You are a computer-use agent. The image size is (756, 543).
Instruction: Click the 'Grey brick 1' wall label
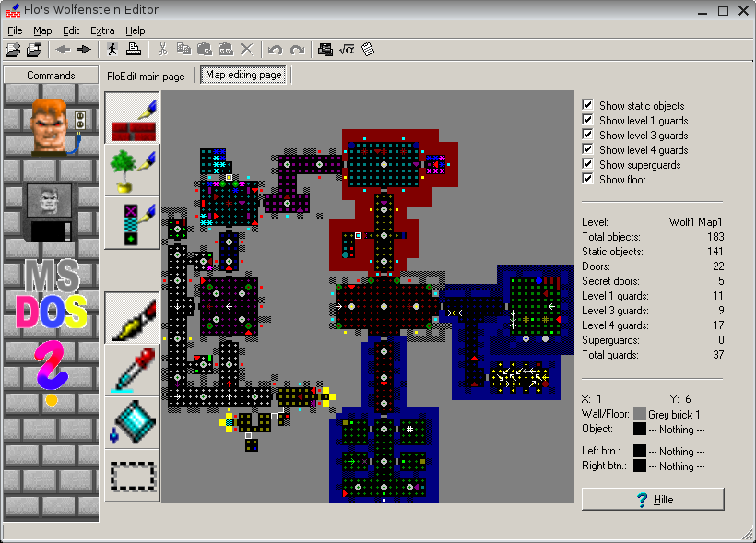[674, 414]
